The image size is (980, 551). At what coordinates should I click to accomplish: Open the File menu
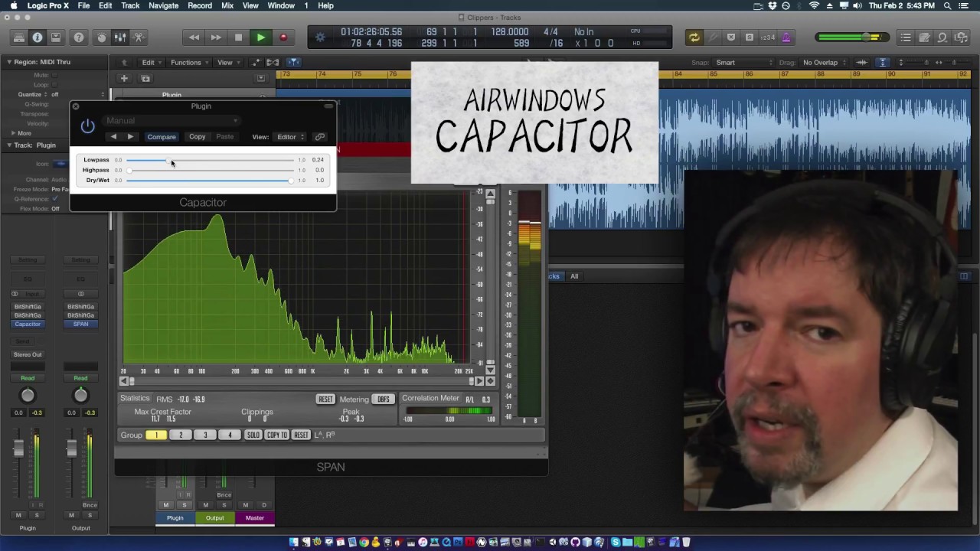(83, 6)
